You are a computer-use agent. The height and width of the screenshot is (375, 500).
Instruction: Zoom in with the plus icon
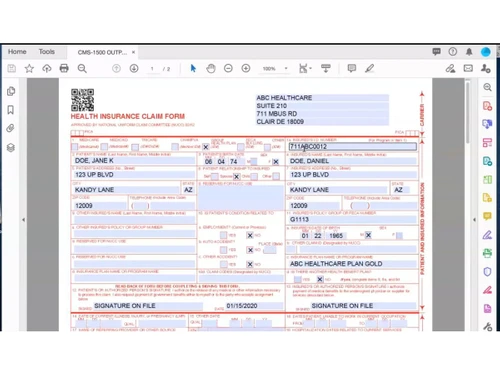tap(246, 68)
